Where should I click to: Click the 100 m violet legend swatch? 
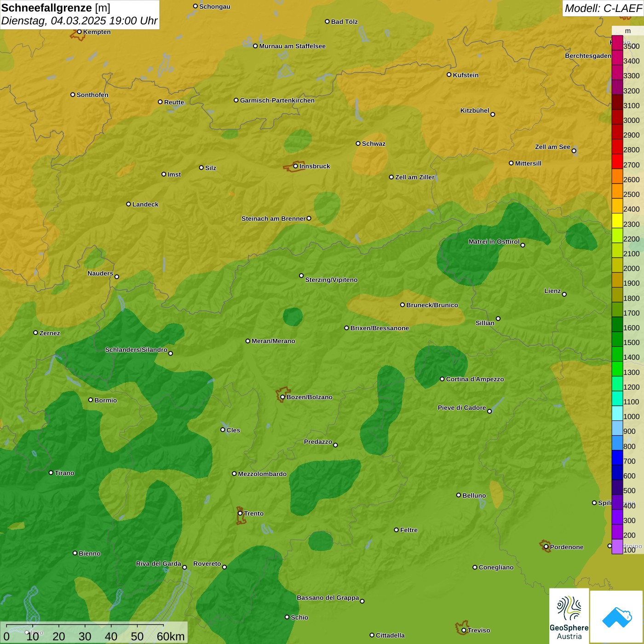click(x=617, y=546)
